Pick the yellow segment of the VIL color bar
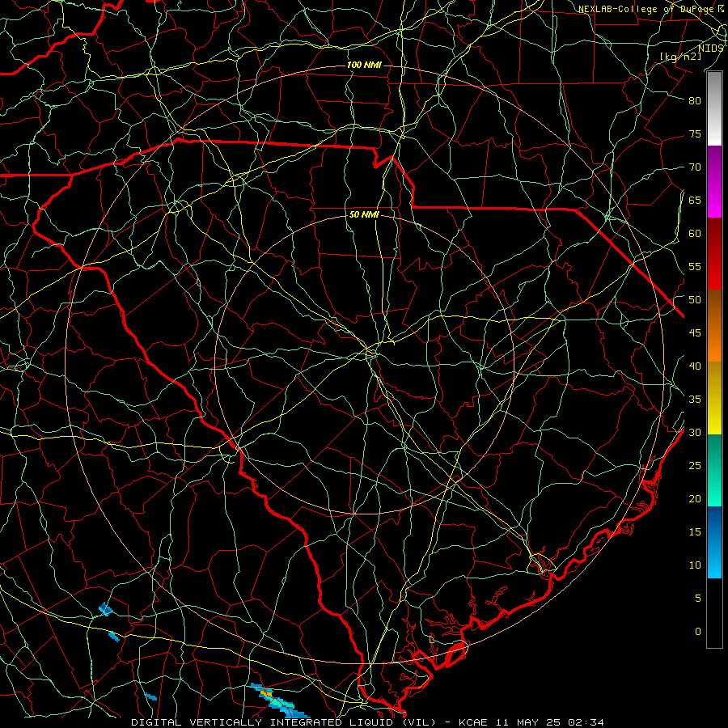 coord(714,398)
